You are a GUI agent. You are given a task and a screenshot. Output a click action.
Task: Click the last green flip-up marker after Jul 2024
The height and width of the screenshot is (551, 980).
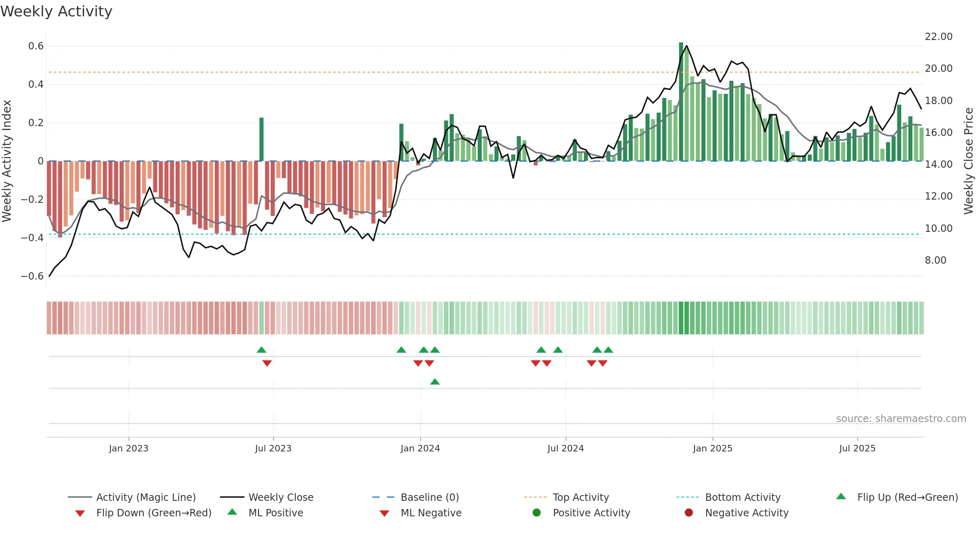(608, 350)
